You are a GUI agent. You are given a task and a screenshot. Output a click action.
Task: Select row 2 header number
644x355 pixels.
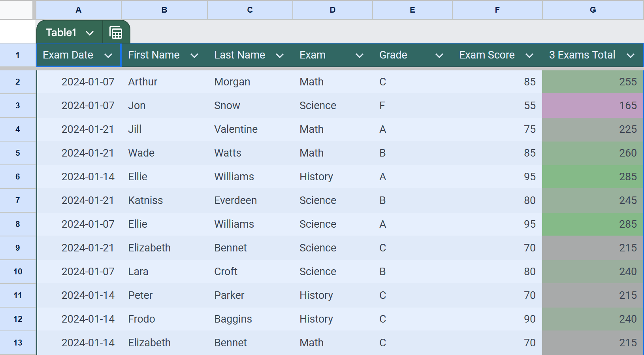coord(18,82)
